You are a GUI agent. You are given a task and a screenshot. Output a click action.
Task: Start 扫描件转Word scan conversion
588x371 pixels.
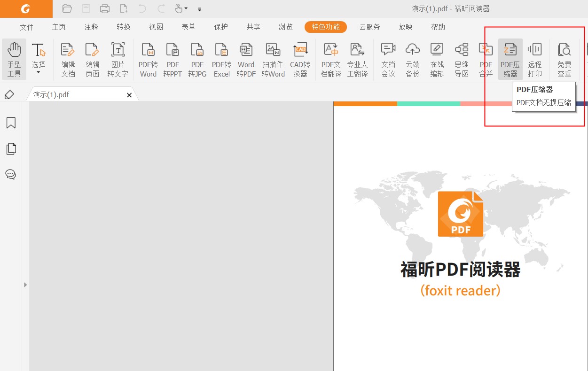[x=273, y=59]
